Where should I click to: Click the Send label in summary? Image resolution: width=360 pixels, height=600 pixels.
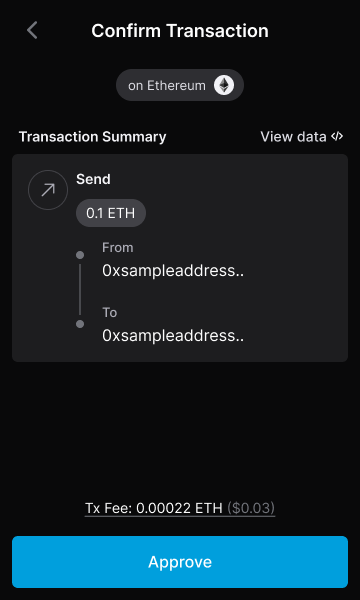[x=93, y=179]
